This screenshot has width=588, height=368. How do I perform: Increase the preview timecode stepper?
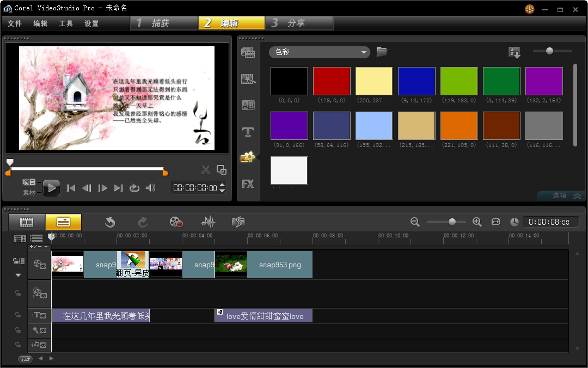click(222, 185)
